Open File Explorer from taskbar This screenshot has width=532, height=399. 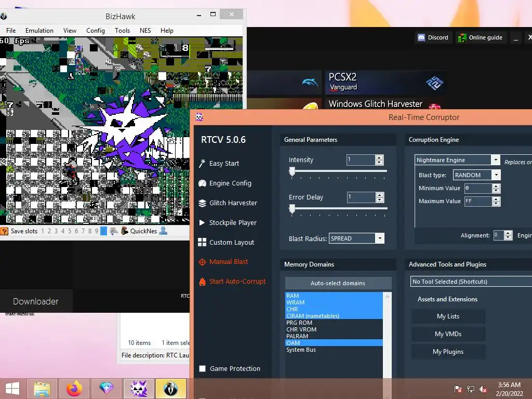42,389
